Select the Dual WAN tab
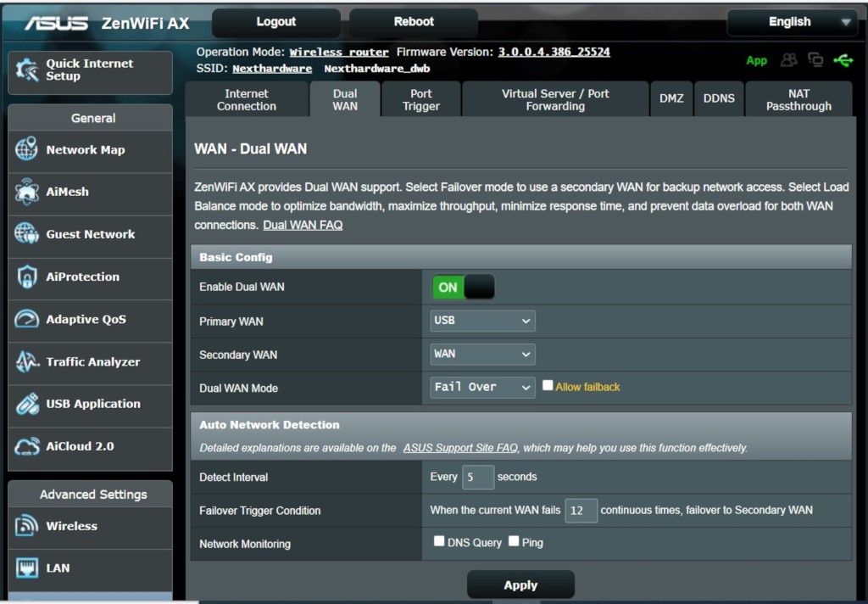Screen dimensions: 868x604 [x=345, y=100]
